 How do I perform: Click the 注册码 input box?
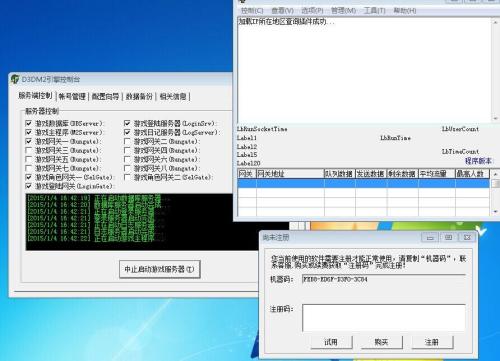(x=384, y=318)
